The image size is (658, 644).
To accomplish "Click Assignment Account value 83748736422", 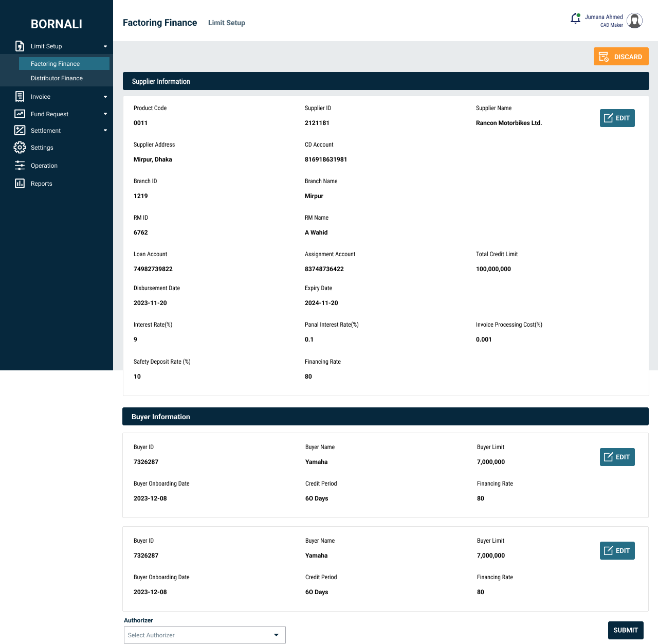I will coord(324,269).
